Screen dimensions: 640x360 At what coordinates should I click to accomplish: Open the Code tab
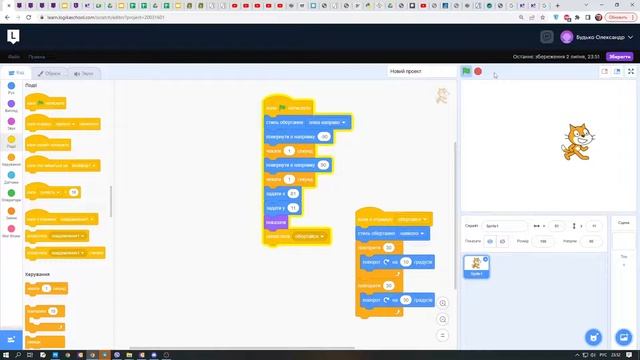(x=16, y=73)
